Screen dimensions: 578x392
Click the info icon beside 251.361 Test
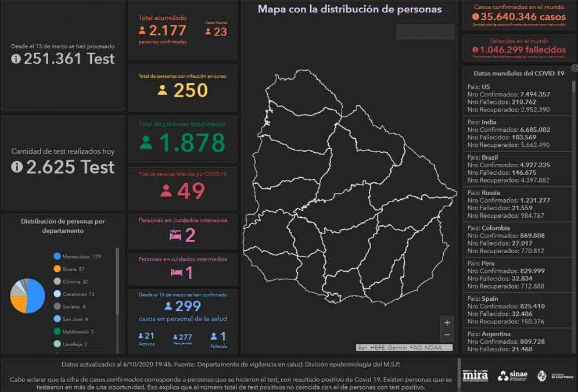(16, 59)
